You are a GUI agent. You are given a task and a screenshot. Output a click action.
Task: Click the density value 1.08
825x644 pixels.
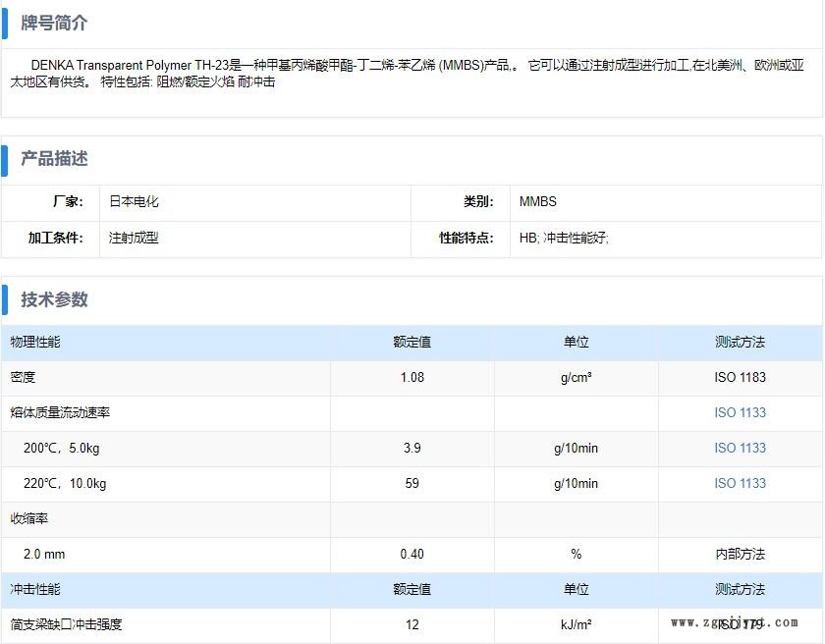coord(412,377)
